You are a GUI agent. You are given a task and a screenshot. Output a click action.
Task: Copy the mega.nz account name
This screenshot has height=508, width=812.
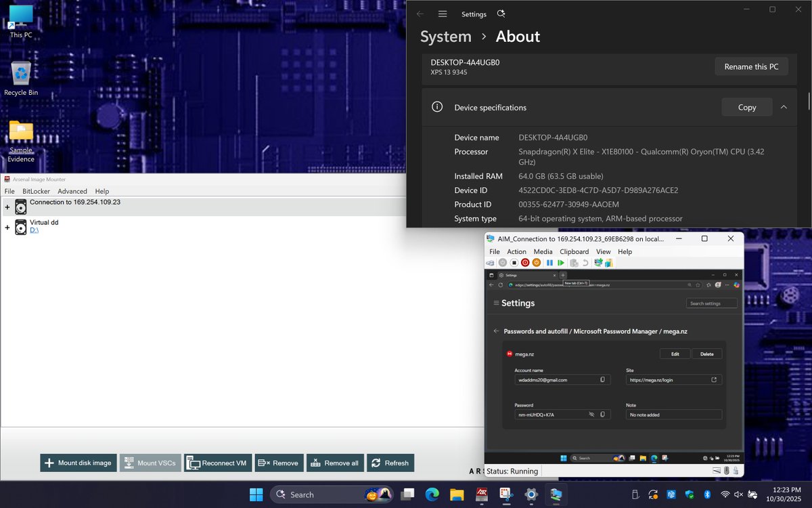tap(602, 380)
